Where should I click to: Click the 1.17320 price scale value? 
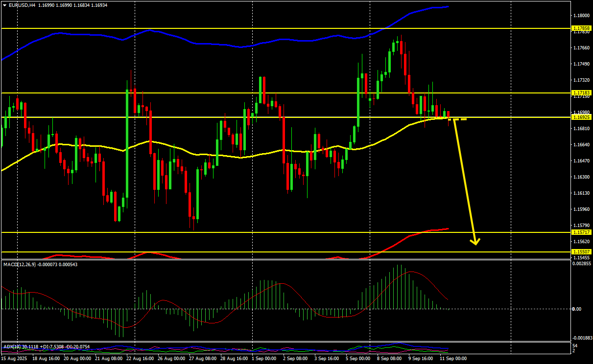click(x=582, y=80)
